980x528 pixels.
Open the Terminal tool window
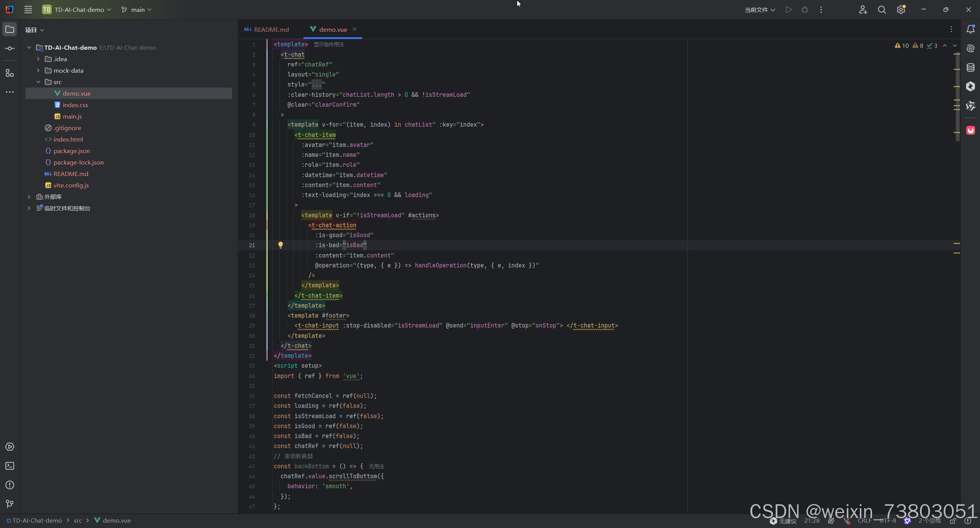click(10, 466)
